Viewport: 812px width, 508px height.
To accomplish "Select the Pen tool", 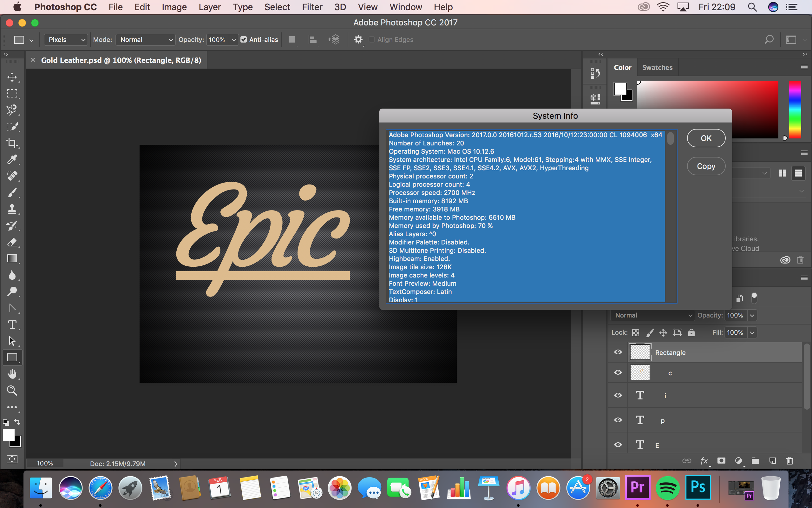I will (12, 308).
